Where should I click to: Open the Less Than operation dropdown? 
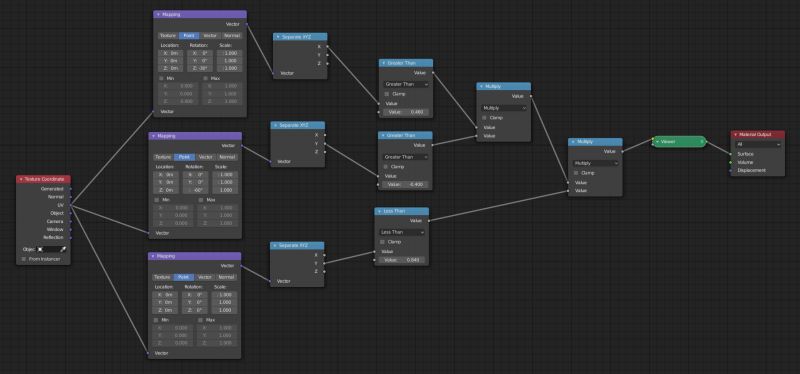click(402, 232)
